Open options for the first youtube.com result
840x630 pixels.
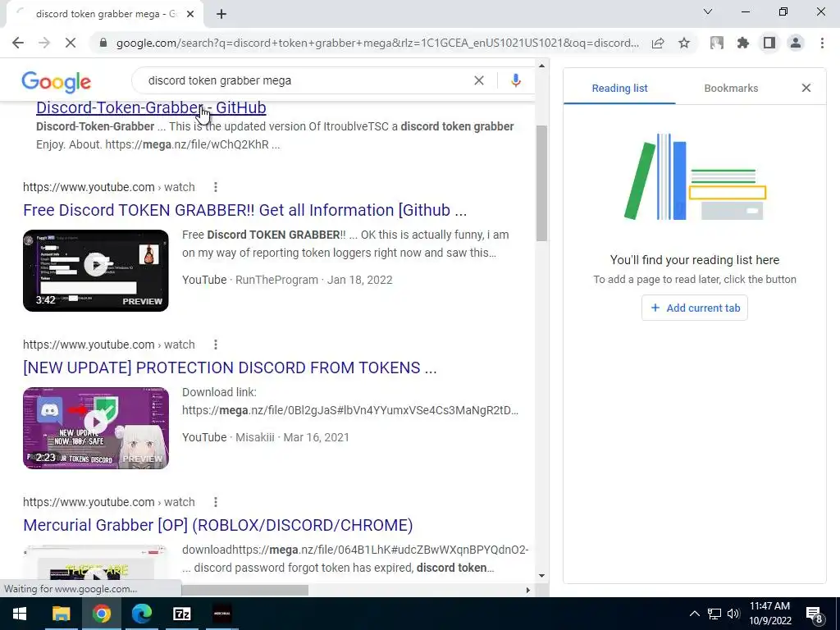216,187
